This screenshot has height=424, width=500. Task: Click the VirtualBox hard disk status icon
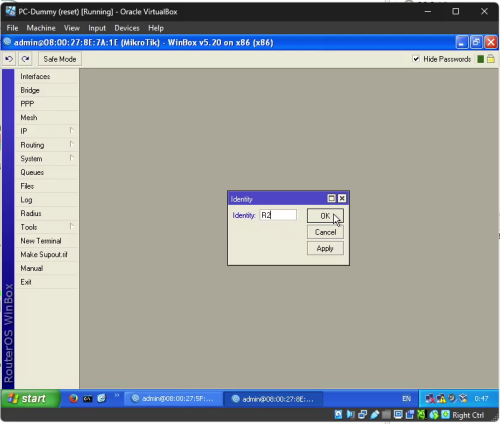tap(338, 414)
